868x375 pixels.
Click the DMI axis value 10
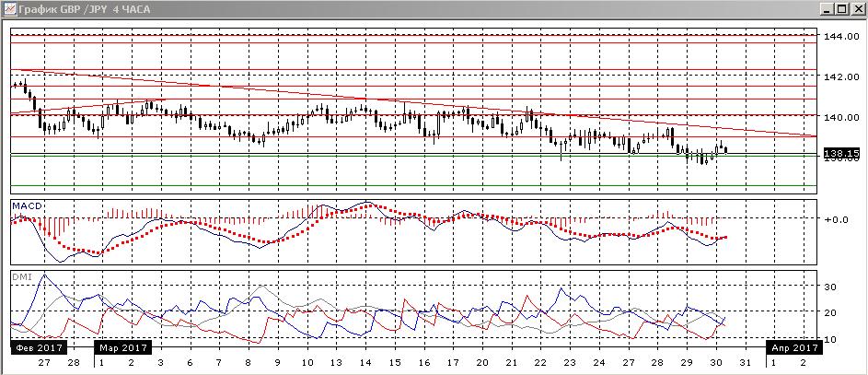(x=831, y=339)
